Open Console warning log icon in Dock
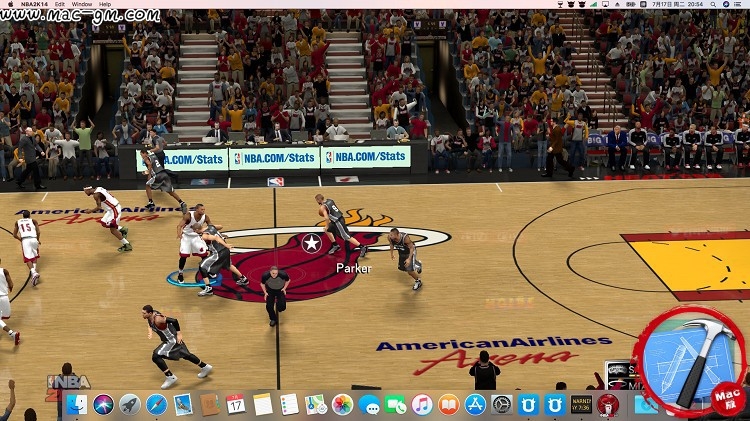The height and width of the screenshot is (421, 750). point(582,405)
